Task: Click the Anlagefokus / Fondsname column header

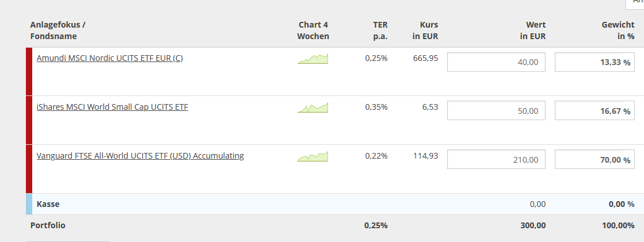Action: tap(58, 30)
